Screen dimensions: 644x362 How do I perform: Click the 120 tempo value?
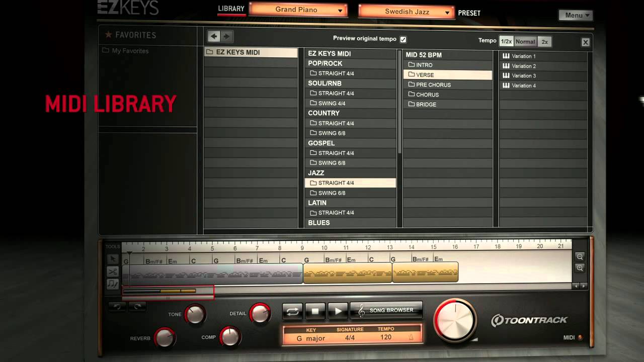pos(386,337)
